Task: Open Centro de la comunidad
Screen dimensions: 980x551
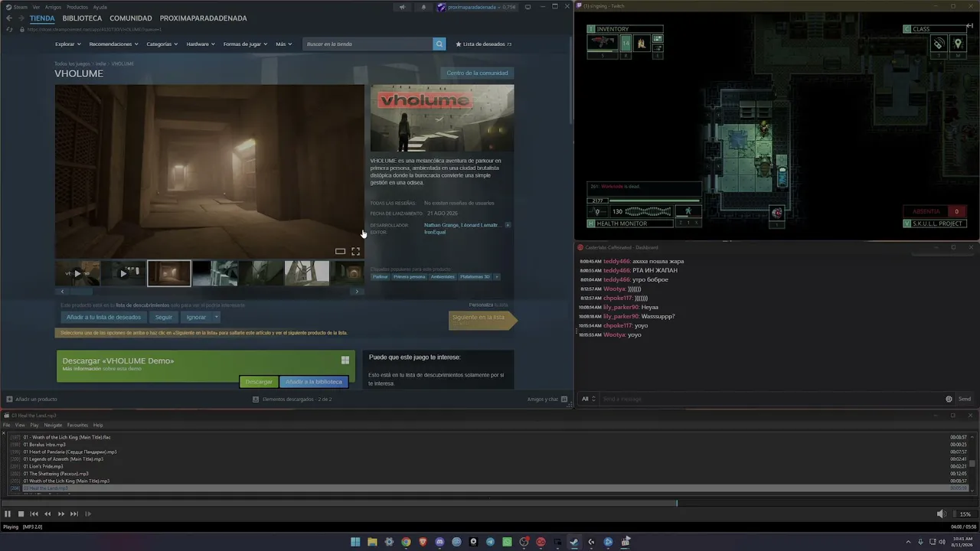Action: [477, 73]
